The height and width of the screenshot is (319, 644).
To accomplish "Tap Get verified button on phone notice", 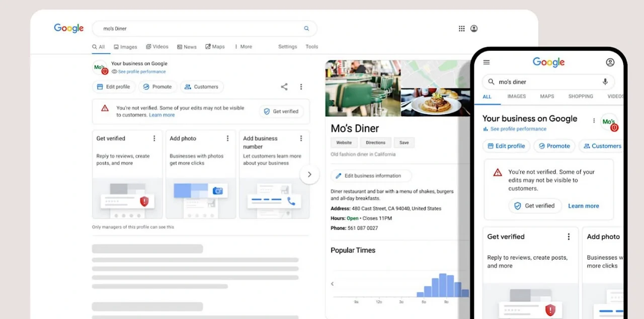I will (x=534, y=206).
